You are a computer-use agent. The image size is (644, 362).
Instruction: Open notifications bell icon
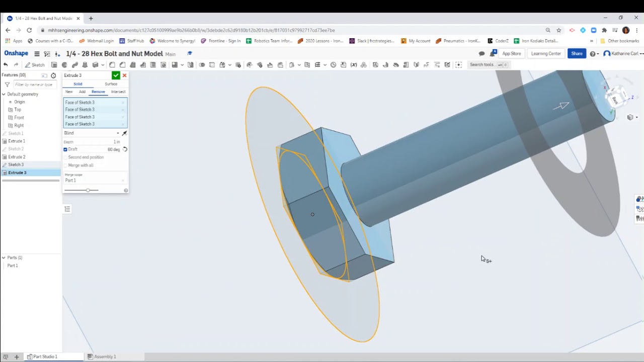493,53
